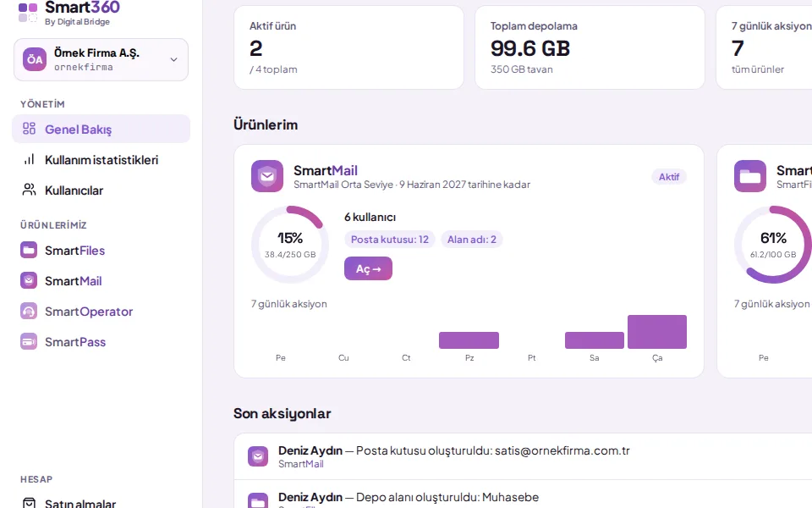Image resolution: width=812 pixels, height=508 pixels.
Task: Click the Aktif status badge on SmartMail
Action: tap(669, 177)
